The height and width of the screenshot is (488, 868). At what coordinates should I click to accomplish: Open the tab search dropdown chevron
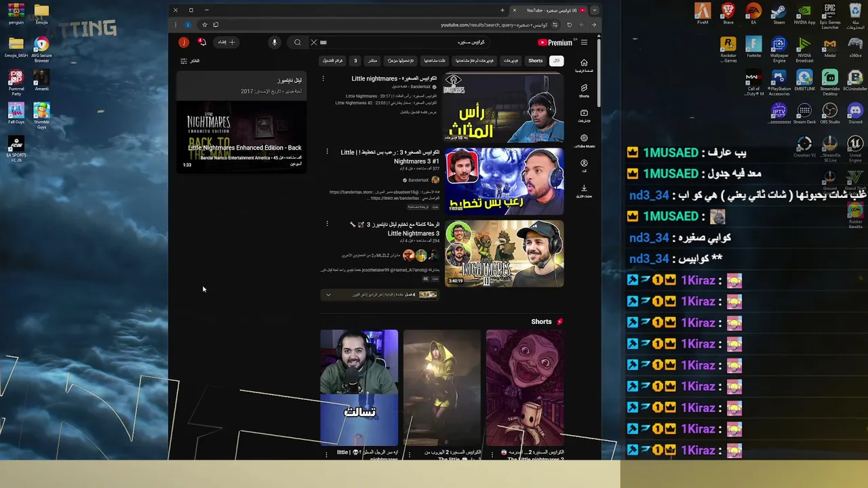pyautogui.click(x=594, y=10)
